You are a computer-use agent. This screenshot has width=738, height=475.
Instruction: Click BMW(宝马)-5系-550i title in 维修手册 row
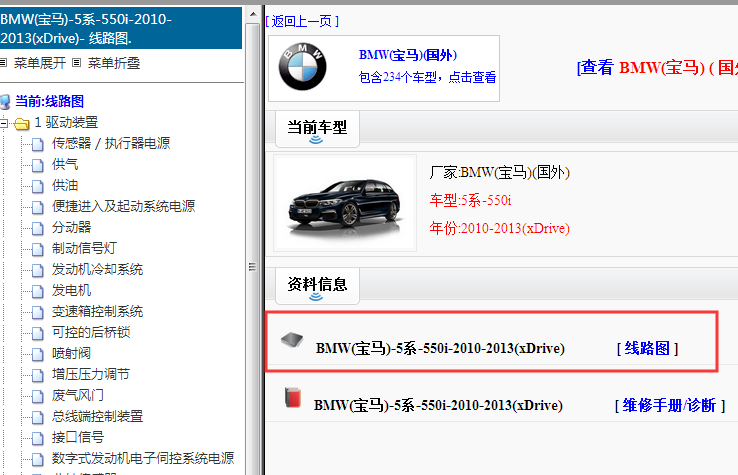click(x=438, y=405)
